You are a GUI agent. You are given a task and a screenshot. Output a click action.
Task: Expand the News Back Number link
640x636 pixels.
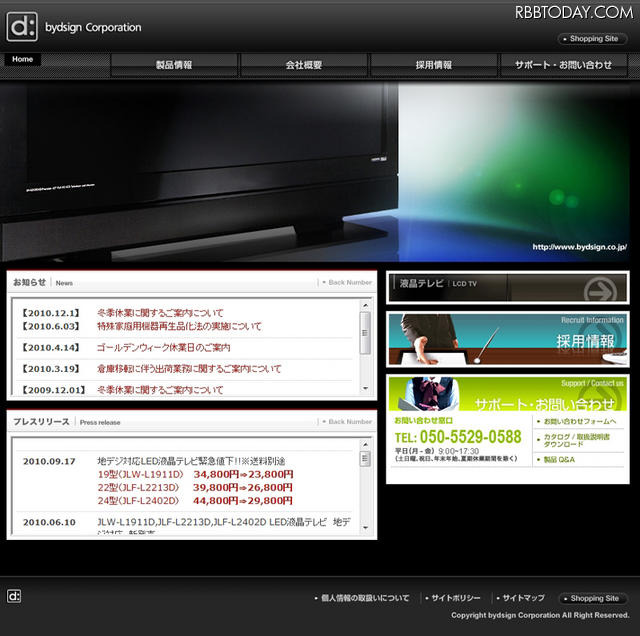click(347, 282)
